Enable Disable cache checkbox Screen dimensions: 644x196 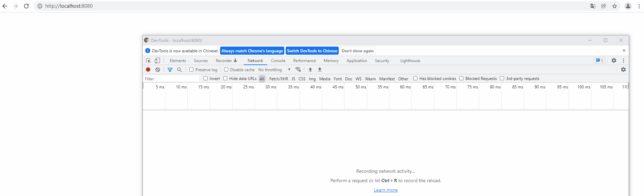(226, 69)
